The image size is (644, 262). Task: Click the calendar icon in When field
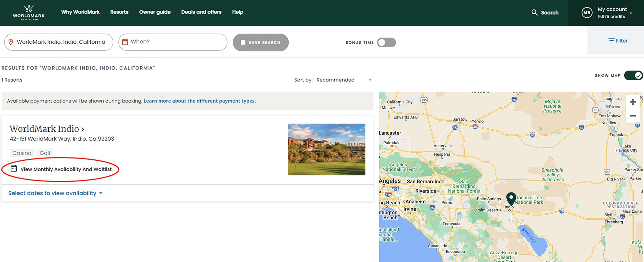click(x=125, y=42)
